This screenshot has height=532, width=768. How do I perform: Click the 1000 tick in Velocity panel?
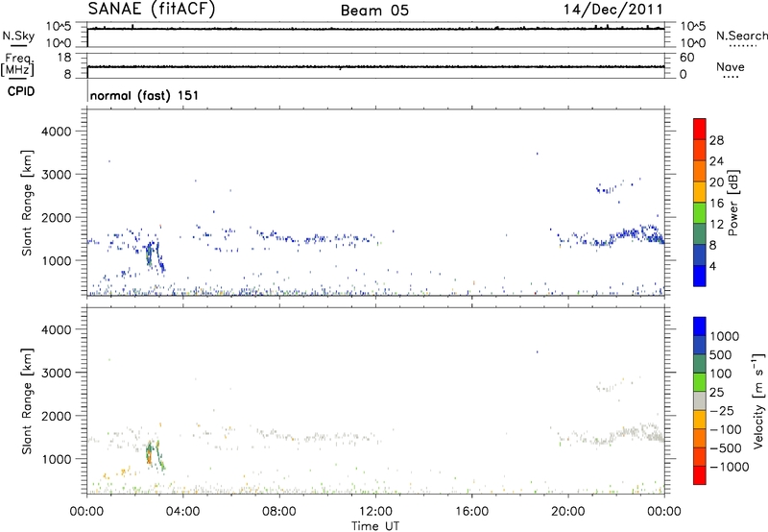tap(56, 459)
